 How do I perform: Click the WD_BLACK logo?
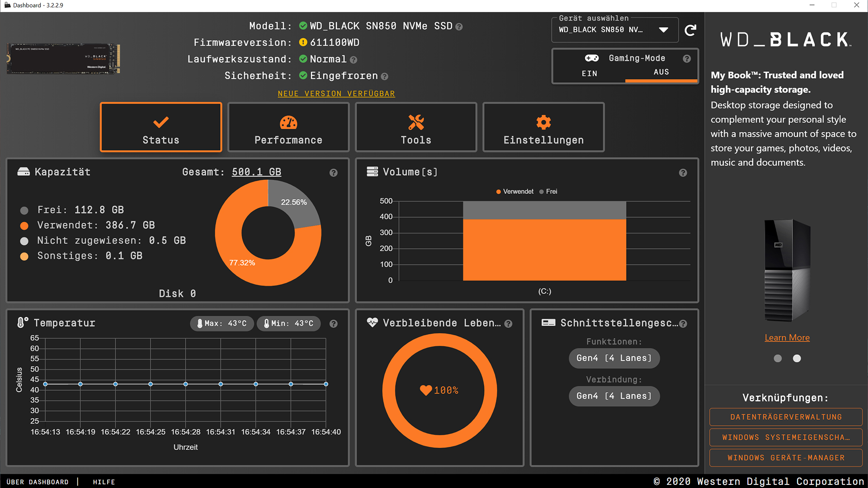[786, 40]
